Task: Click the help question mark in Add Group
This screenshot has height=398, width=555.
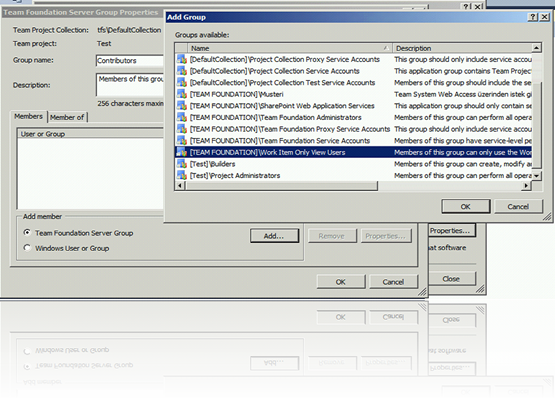Action: pyautogui.click(x=532, y=17)
